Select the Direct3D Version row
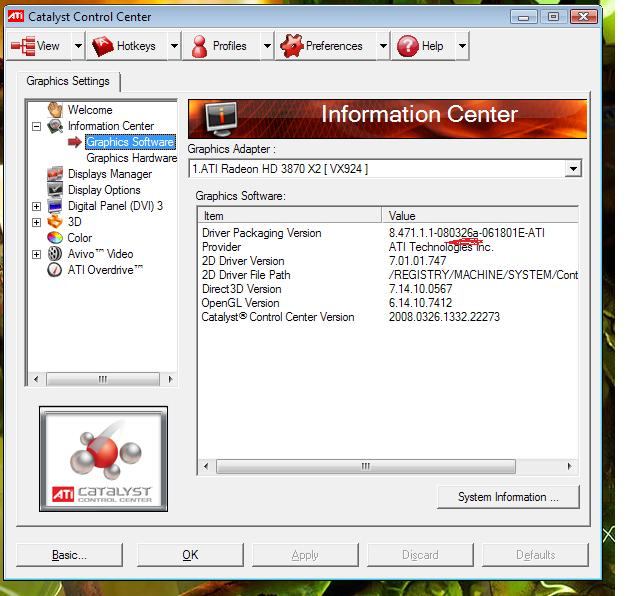Viewport: 640px width, 596px height. (x=388, y=289)
